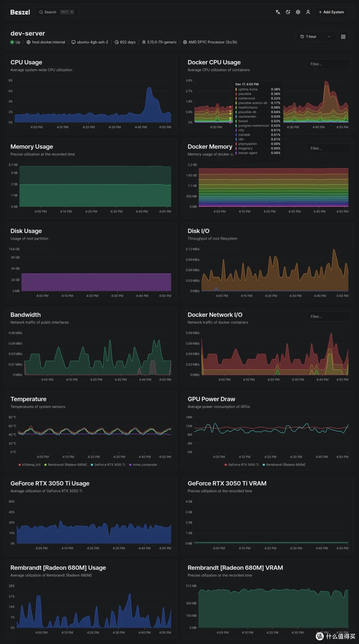
Task: Click the CPU Usage chart heading
Action: tap(26, 63)
